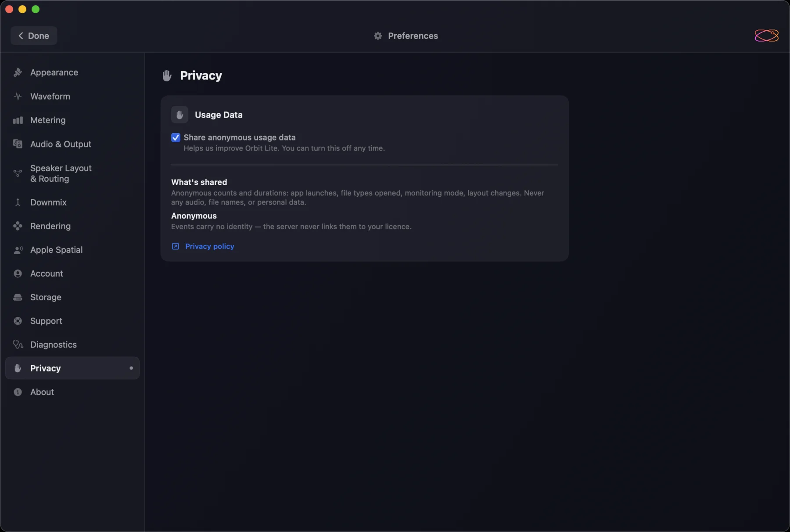Open the About section
Image resolution: width=790 pixels, height=532 pixels.
[72, 392]
